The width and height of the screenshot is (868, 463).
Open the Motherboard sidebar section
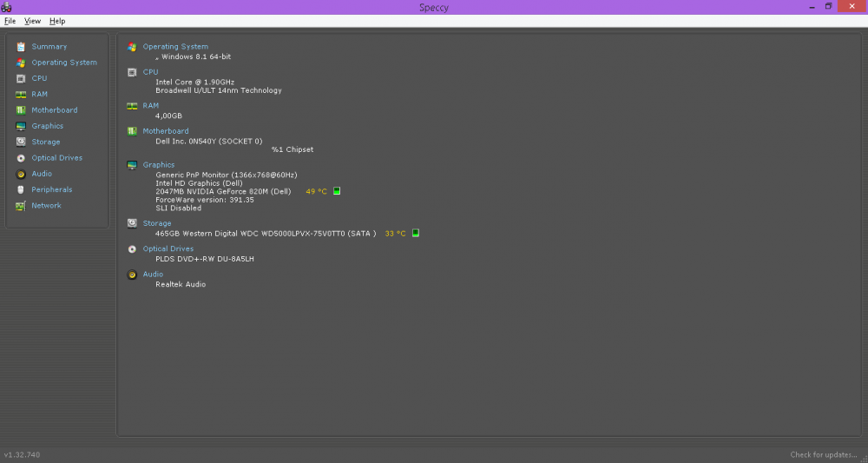54,110
